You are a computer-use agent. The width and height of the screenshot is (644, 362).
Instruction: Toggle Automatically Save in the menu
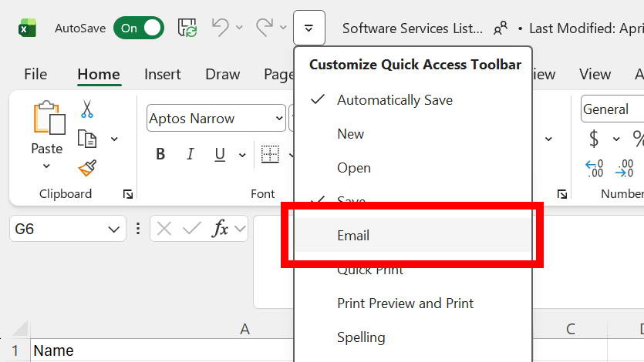[x=413, y=100]
